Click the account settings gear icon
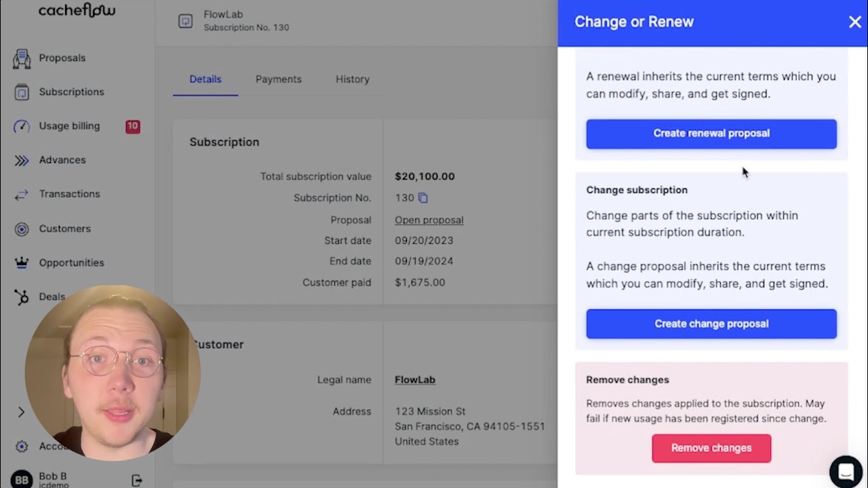This screenshot has width=868, height=488. 22,446
